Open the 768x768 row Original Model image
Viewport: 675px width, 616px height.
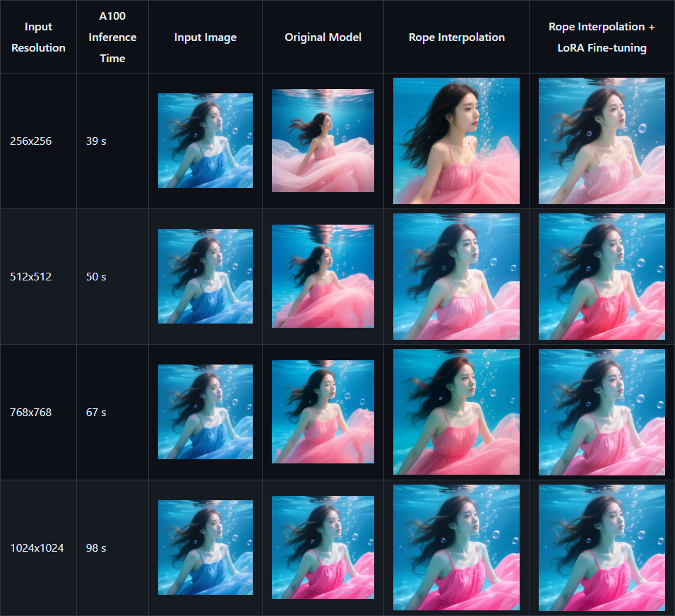(x=323, y=412)
